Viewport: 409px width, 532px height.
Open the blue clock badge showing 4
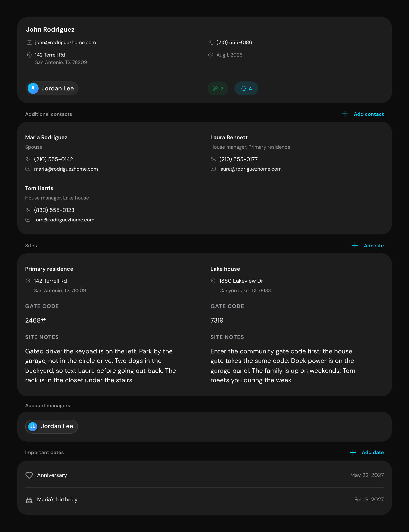(x=246, y=88)
